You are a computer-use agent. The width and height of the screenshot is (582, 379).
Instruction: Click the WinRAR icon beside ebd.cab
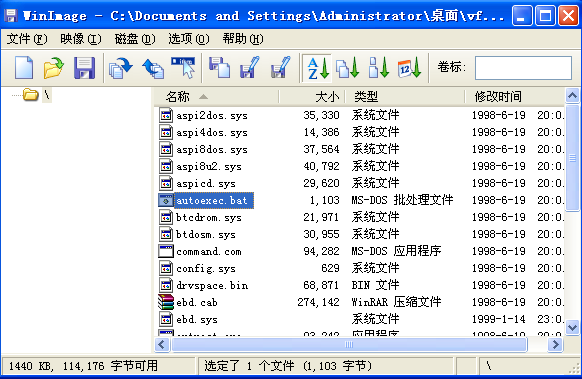pyautogui.click(x=166, y=302)
